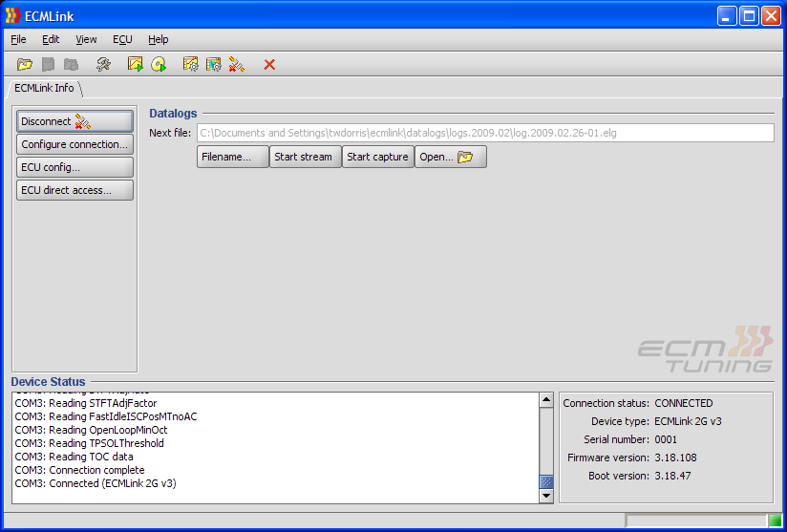Open the ECU menu
The width and height of the screenshot is (787, 532).
tap(122, 39)
